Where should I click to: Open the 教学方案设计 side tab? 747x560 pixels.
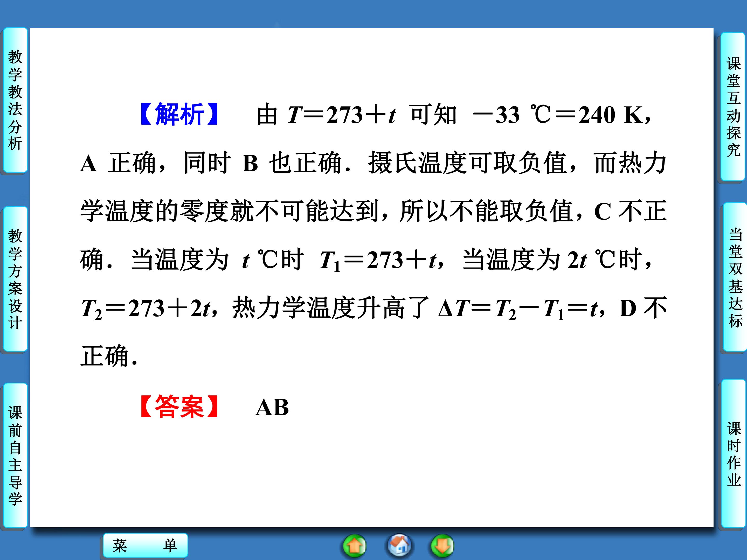pos(15,279)
